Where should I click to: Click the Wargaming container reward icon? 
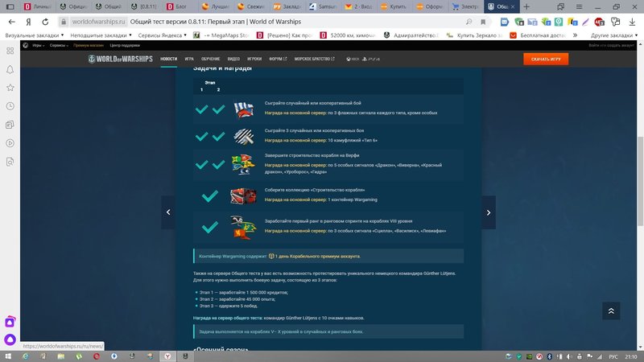(244, 196)
